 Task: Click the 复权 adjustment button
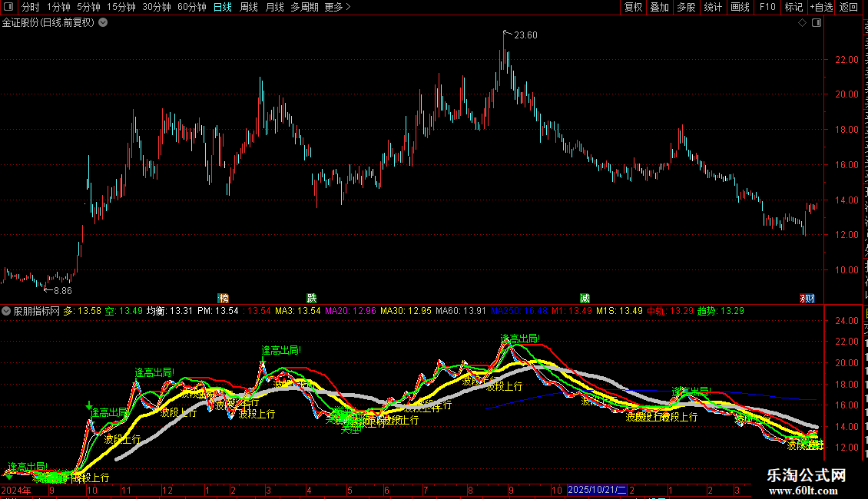pos(633,7)
